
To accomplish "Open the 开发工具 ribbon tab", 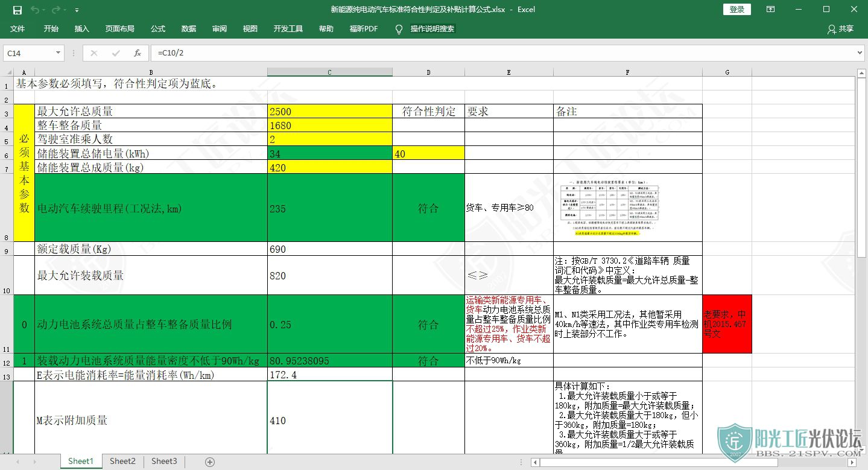I will click(x=288, y=29).
